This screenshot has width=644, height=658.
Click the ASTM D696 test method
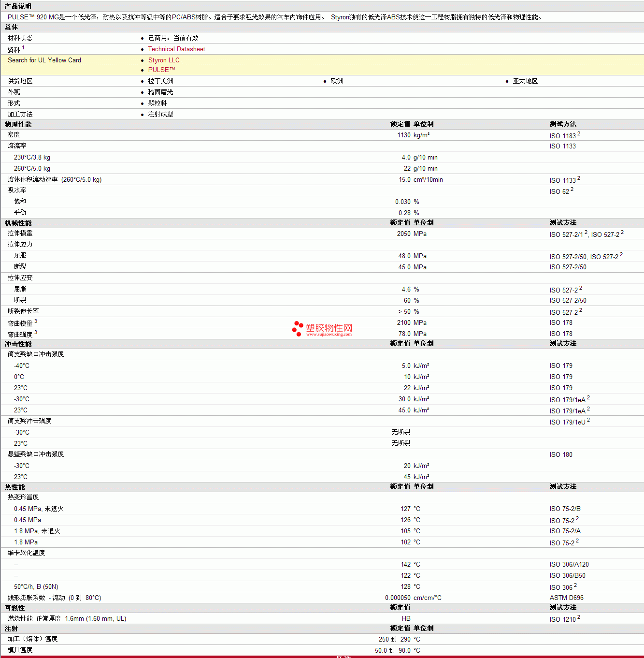pyautogui.click(x=567, y=598)
